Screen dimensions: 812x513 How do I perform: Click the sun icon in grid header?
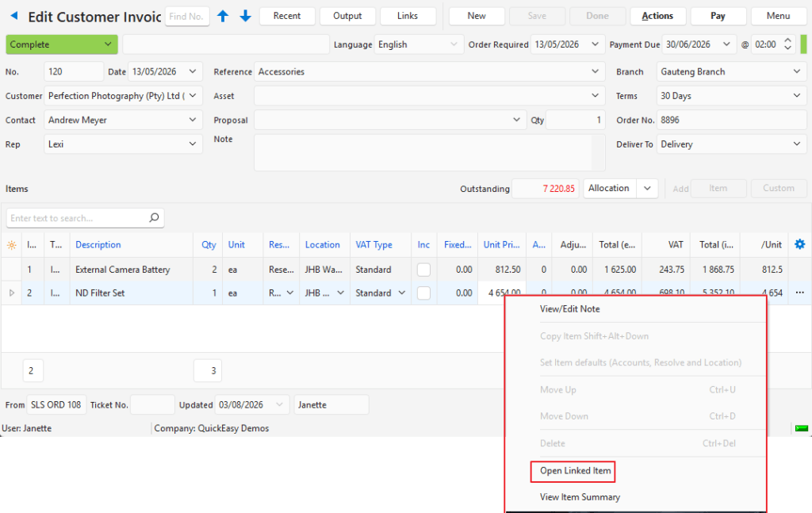coord(11,245)
